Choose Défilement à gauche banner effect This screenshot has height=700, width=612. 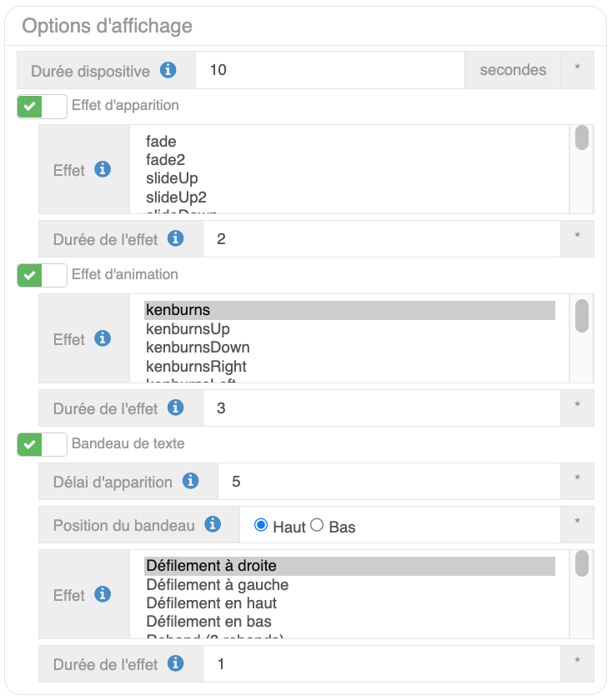(217, 585)
